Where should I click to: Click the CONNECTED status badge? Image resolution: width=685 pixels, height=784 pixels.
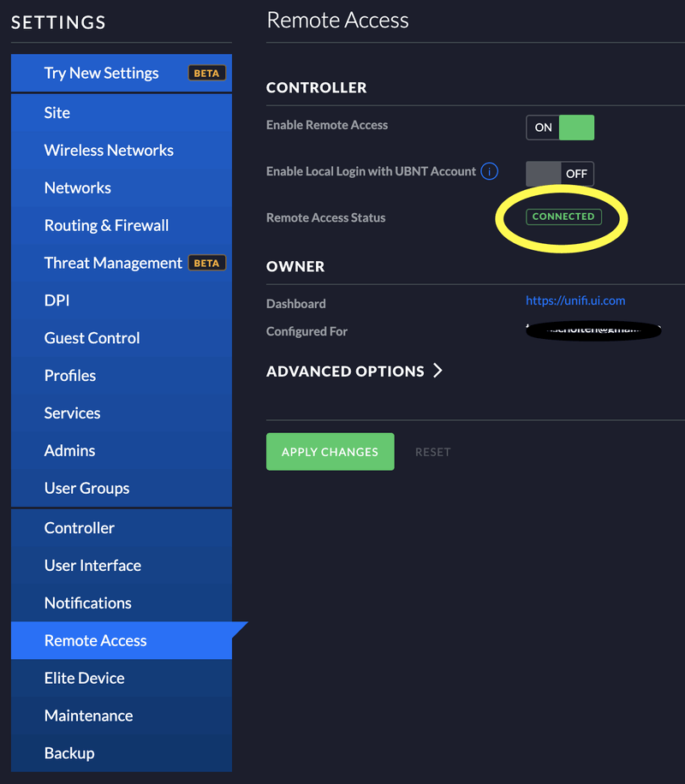point(563,217)
